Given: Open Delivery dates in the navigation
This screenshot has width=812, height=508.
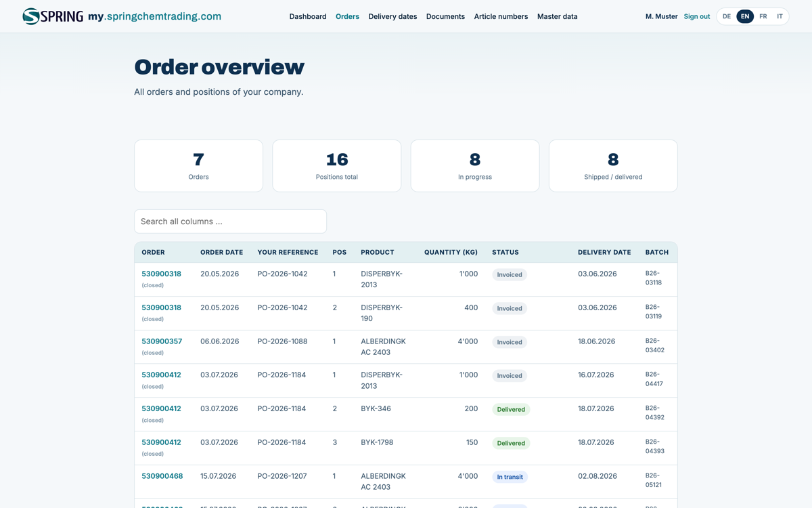Looking at the screenshot, I should [x=392, y=16].
